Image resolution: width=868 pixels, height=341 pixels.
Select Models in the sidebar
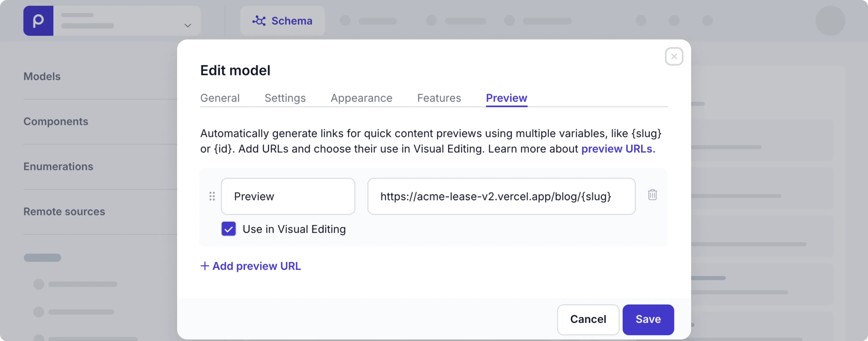pos(42,76)
